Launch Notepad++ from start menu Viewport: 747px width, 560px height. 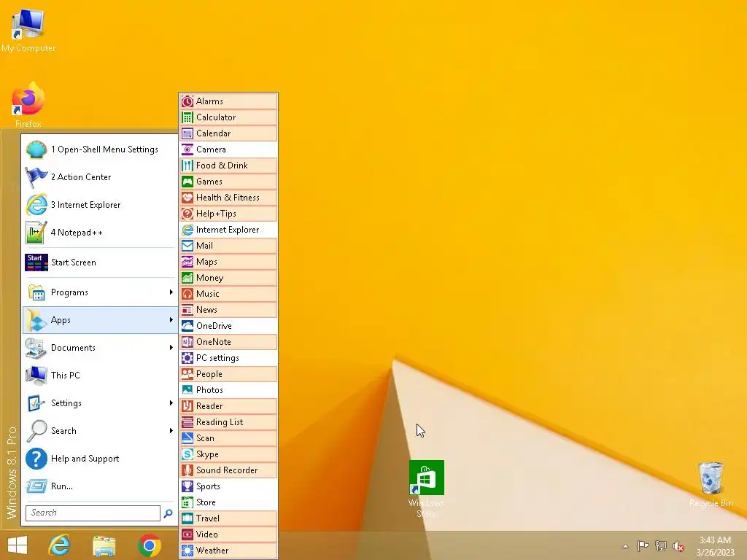(99, 233)
